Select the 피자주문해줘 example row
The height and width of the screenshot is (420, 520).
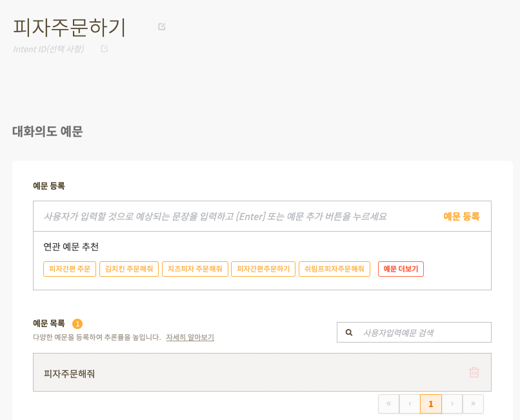[x=262, y=372]
